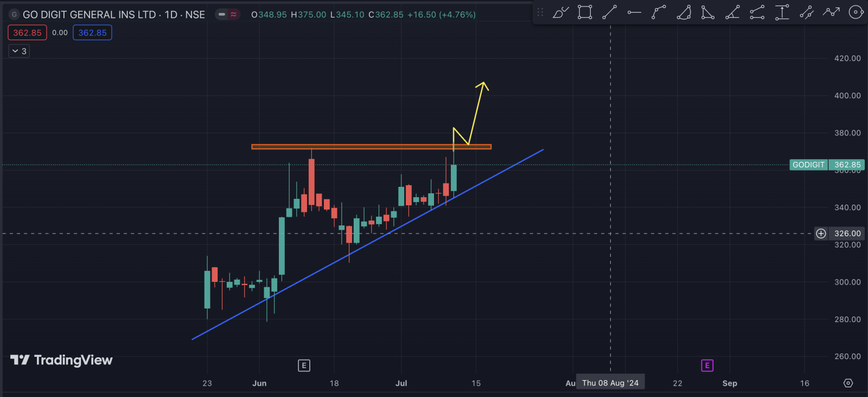Click the GODIGIT price scale label
This screenshot has height=397, width=868.
[808, 165]
